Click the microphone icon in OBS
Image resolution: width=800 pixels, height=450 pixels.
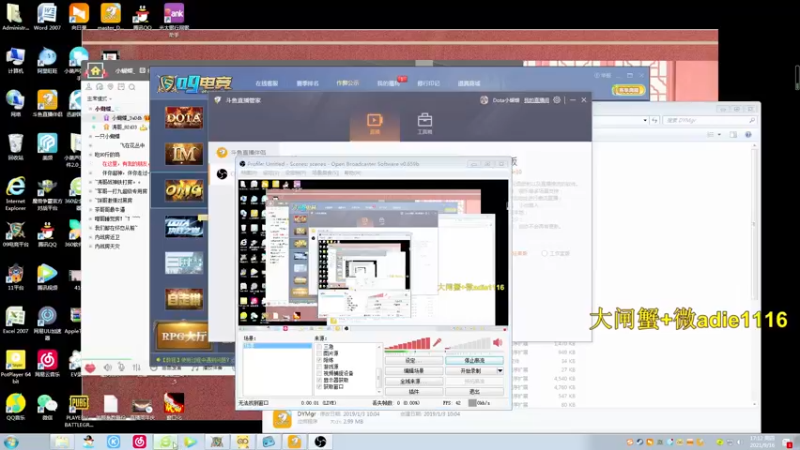click(x=437, y=343)
